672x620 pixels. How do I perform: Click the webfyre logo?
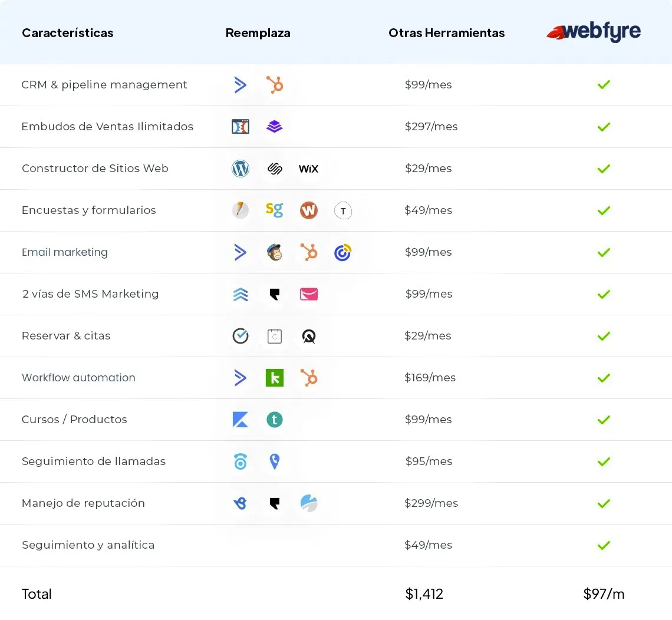tap(594, 32)
